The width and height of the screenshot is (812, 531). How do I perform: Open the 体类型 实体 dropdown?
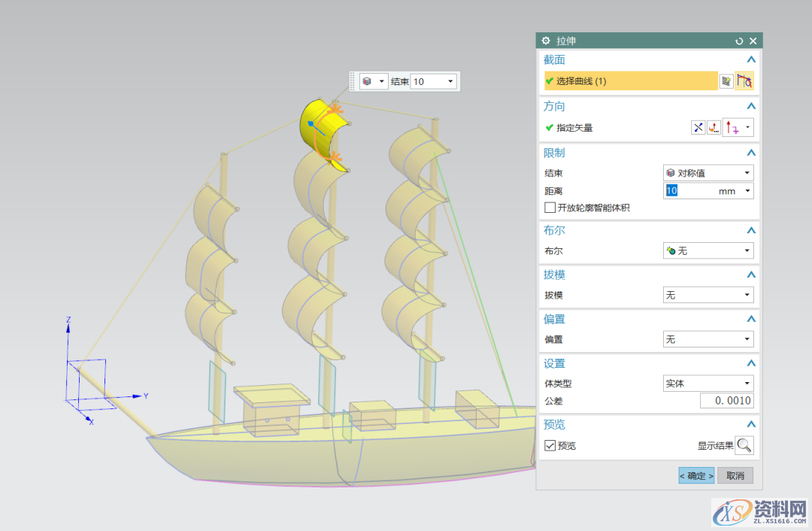point(707,384)
